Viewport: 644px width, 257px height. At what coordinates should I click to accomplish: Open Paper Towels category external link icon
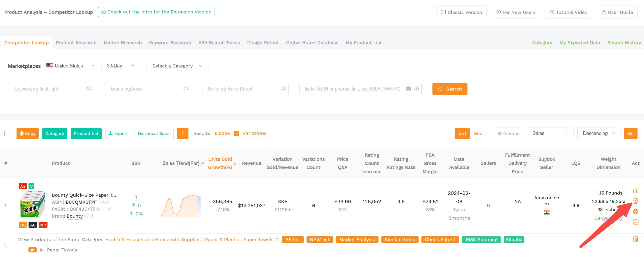tap(277, 239)
